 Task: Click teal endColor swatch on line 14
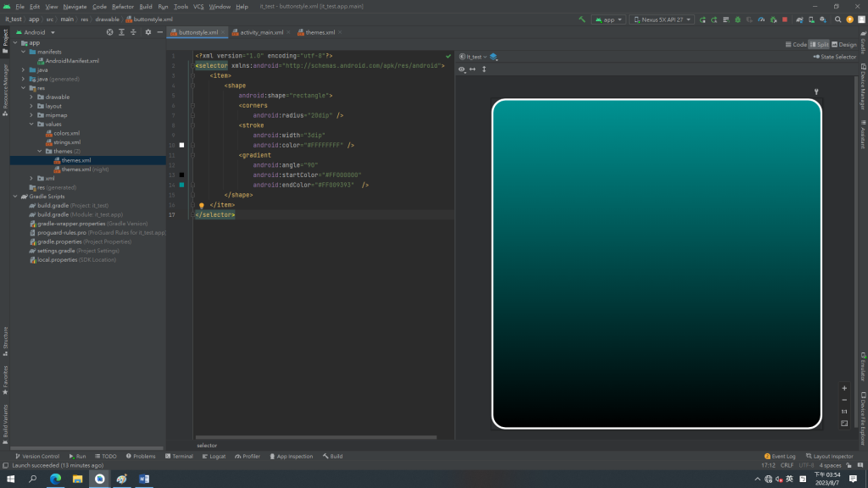tap(181, 185)
